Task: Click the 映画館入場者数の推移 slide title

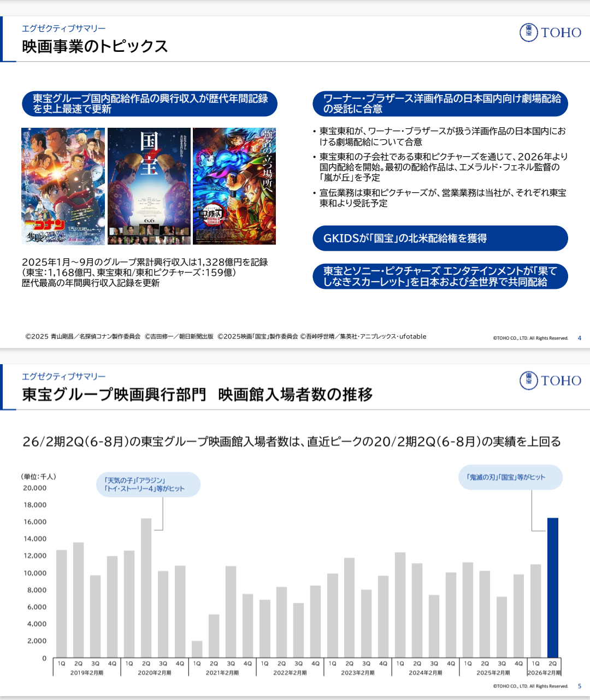Action: click(296, 394)
